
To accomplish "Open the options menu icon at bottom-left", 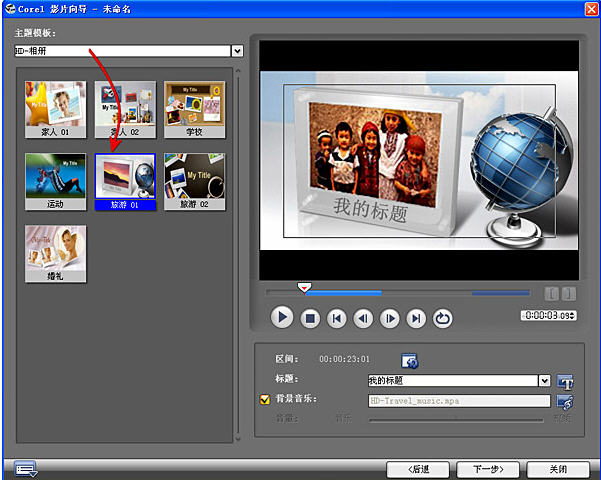I will pos(25,469).
